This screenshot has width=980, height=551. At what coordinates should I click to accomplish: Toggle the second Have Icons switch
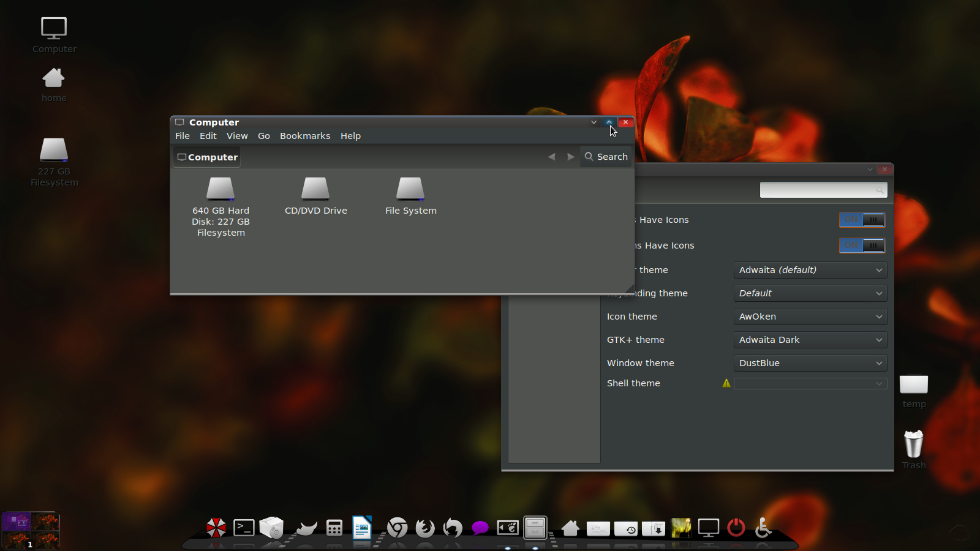coord(862,246)
